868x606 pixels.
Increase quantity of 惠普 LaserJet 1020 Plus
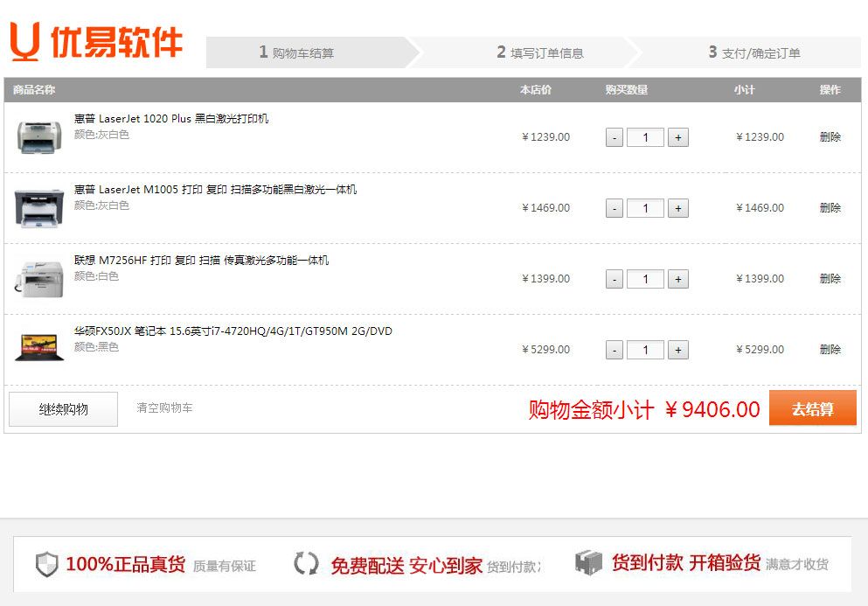678,137
